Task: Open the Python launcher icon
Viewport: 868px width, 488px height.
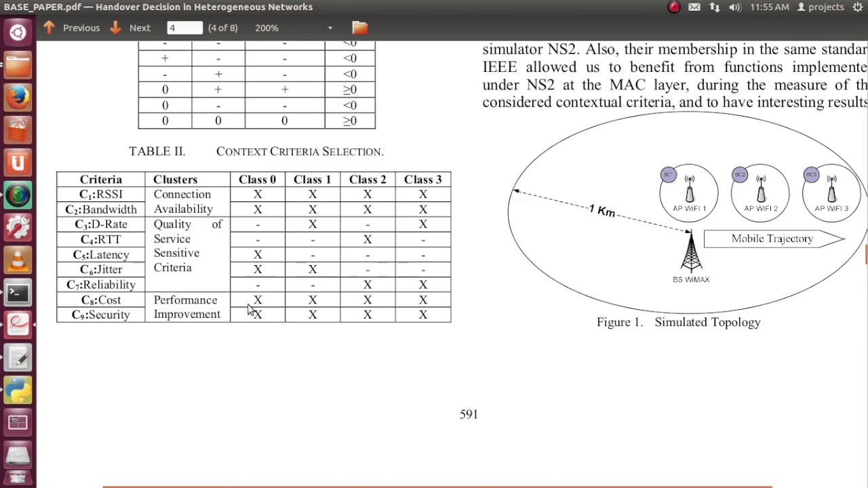Action: tap(18, 390)
